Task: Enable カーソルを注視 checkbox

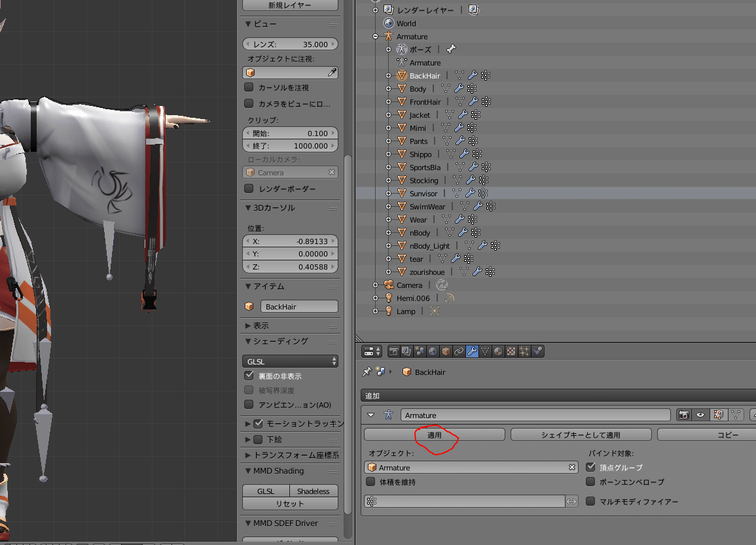Action: (249, 87)
